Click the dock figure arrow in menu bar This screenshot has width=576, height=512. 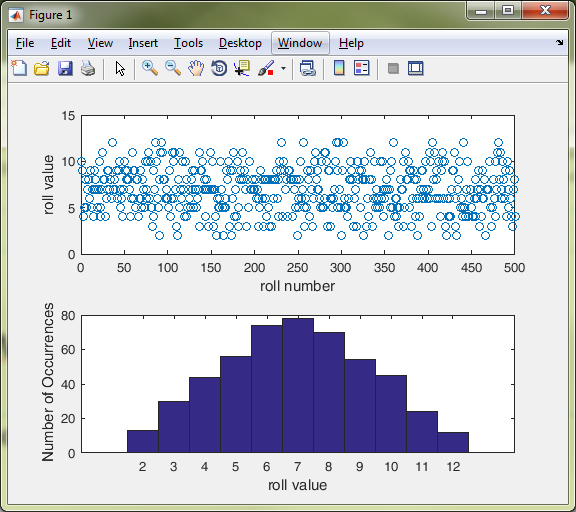point(559,43)
